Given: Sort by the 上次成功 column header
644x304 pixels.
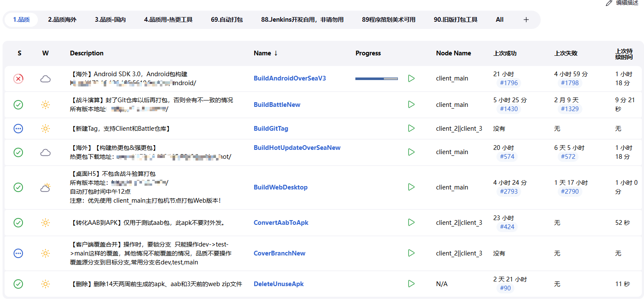Looking at the screenshot, I should (x=505, y=53).
